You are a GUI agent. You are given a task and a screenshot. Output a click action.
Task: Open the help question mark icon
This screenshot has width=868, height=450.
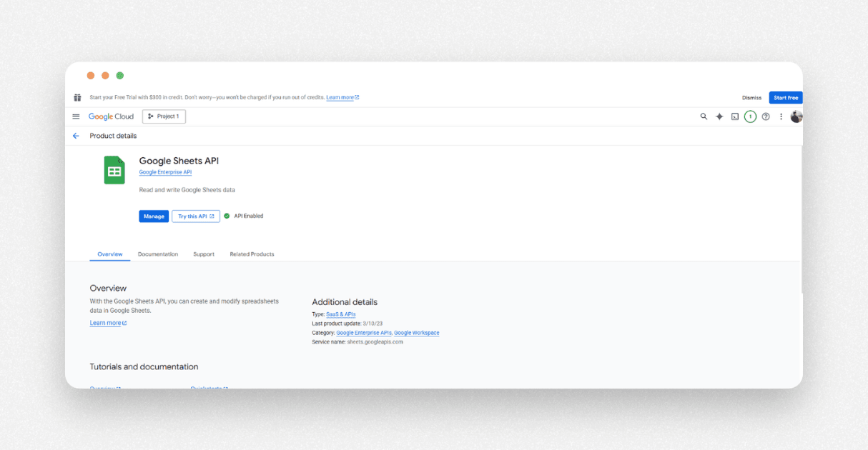tap(766, 116)
